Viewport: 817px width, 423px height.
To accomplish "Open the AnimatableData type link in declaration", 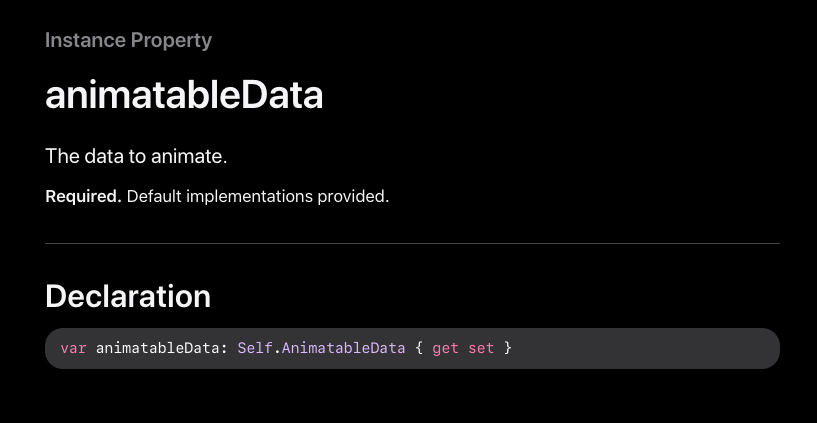I will point(343,348).
